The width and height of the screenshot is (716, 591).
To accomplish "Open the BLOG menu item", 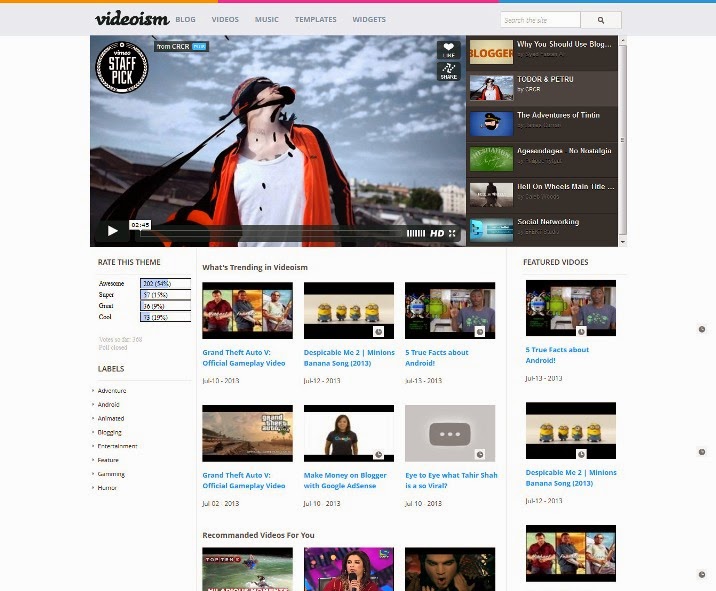I will point(185,20).
